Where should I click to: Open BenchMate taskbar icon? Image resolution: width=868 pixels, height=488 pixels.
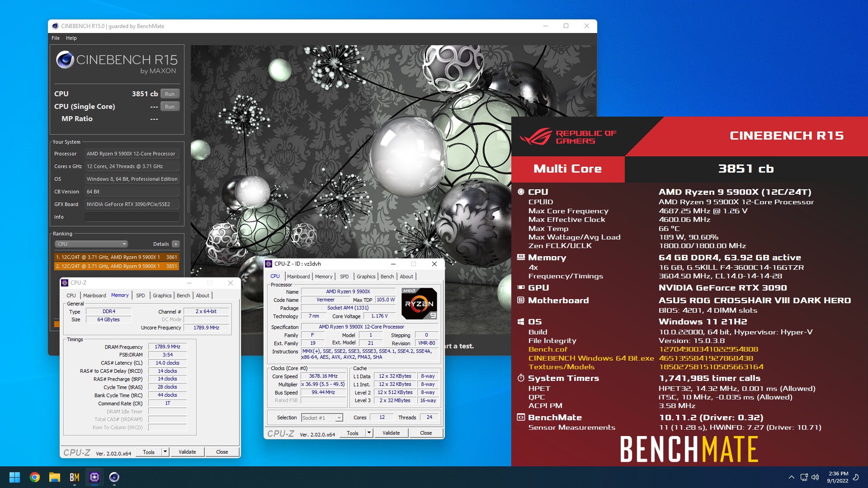click(x=75, y=477)
